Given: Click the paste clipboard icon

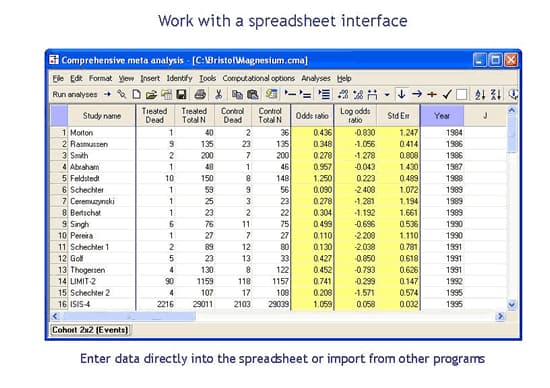Looking at the screenshot, I should 253,94.
